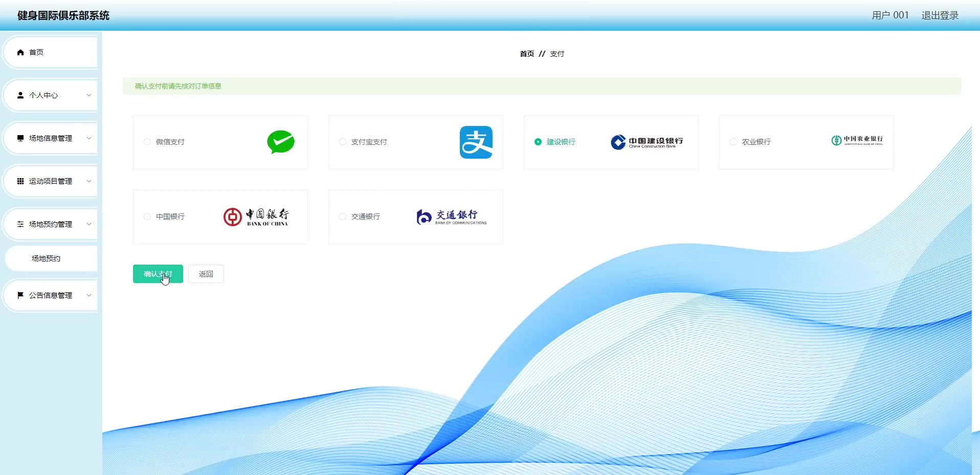Select the 建设银行 radio button
Viewport: 980px width, 475px height.
point(538,142)
